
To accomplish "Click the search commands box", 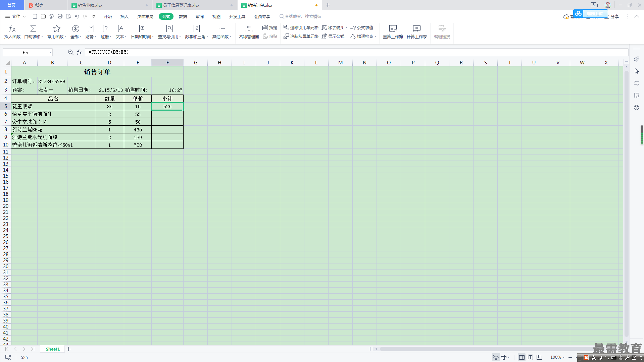I will [300, 16].
